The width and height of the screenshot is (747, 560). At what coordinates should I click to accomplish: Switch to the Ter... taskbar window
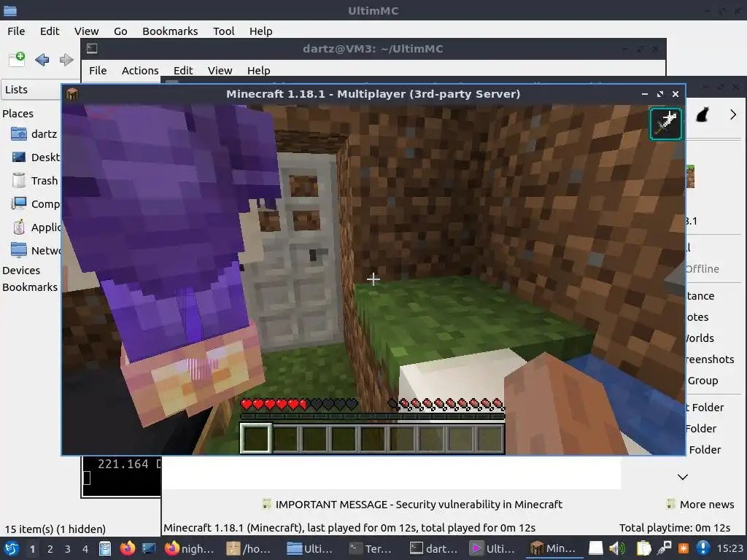pos(371,548)
